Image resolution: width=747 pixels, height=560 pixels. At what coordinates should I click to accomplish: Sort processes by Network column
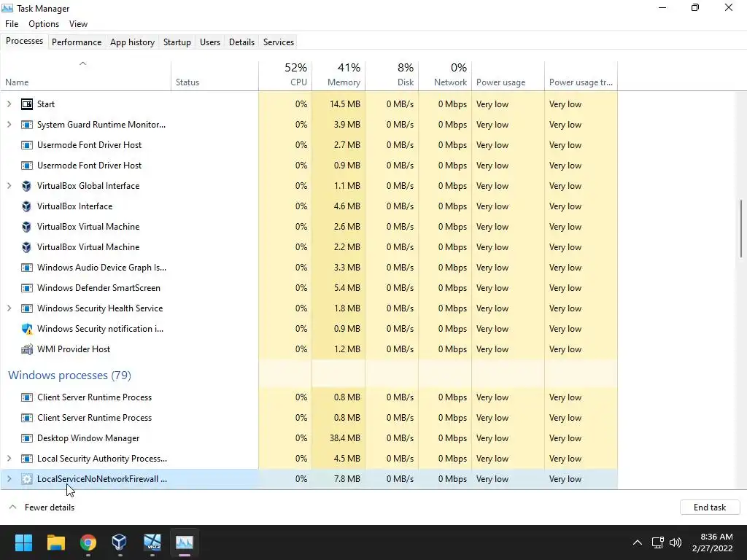point(446,76)
